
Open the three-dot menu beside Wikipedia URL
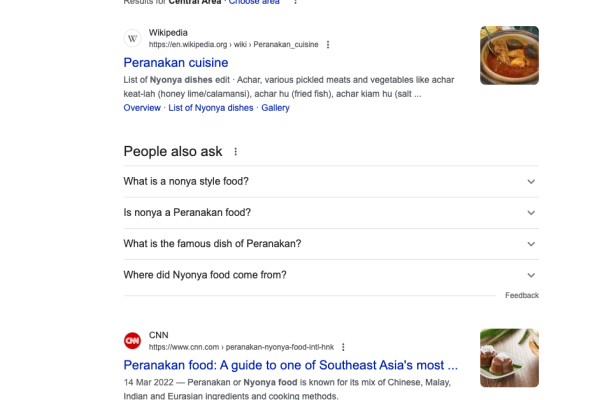pos(328,45)
